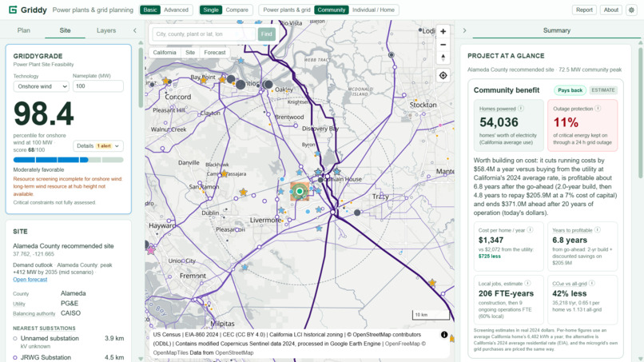Open info icon next to Homes powered
This screenshot has height=362, width=644.
pyautogui.click(x=521, y=109)
